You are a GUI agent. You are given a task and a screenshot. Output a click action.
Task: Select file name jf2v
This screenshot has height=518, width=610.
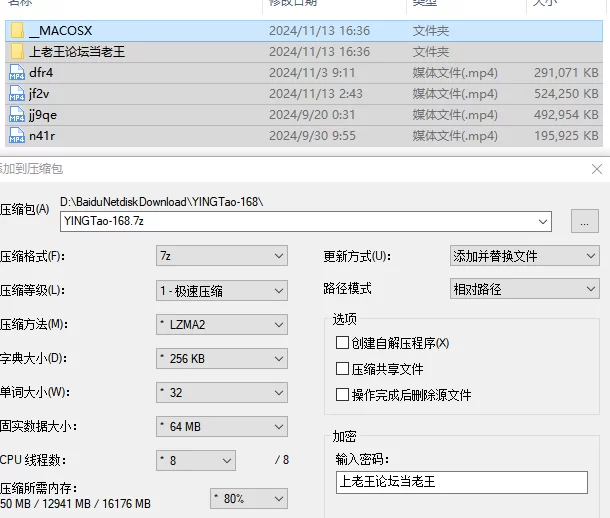(39, 94)
